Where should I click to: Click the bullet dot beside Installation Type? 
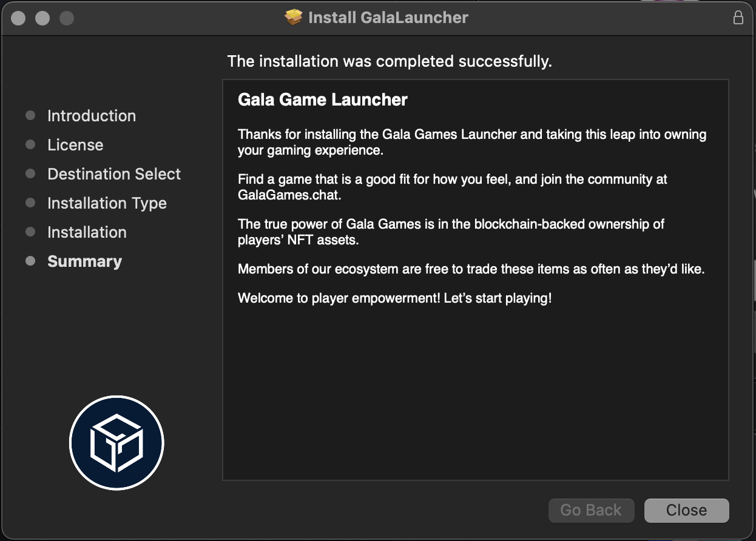[x=30, y=203]
